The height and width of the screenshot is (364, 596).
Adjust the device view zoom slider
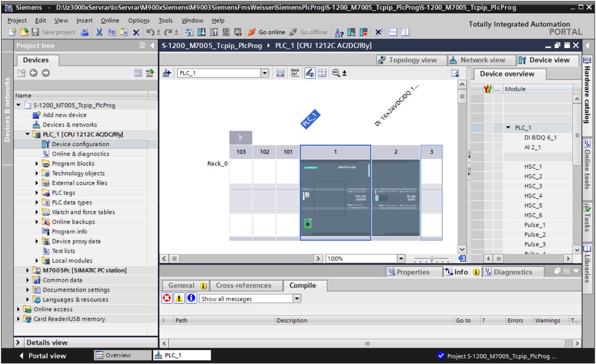pos(431,259)
